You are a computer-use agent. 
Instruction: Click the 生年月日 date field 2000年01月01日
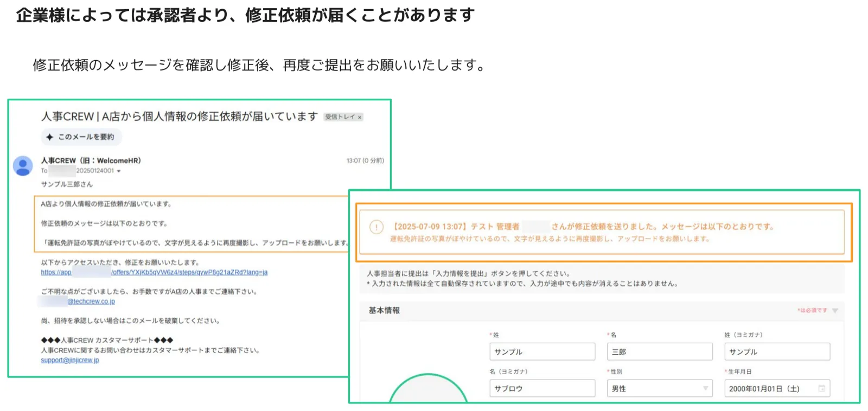777,388
